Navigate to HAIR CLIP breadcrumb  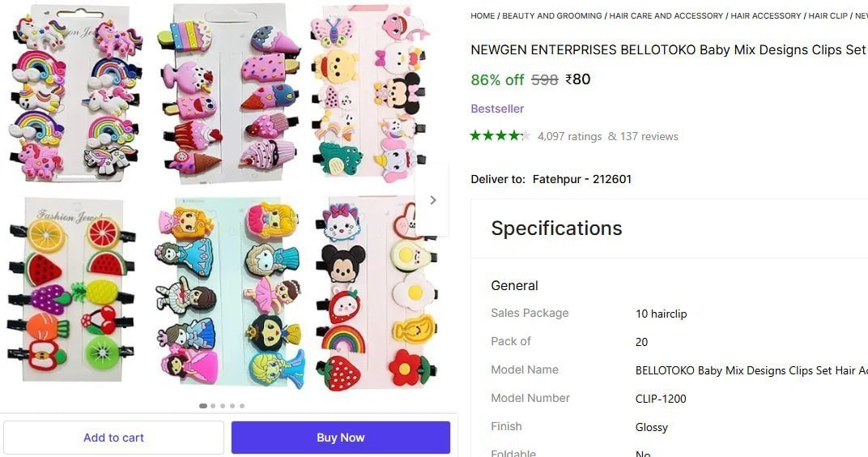[x=828, y=16]
